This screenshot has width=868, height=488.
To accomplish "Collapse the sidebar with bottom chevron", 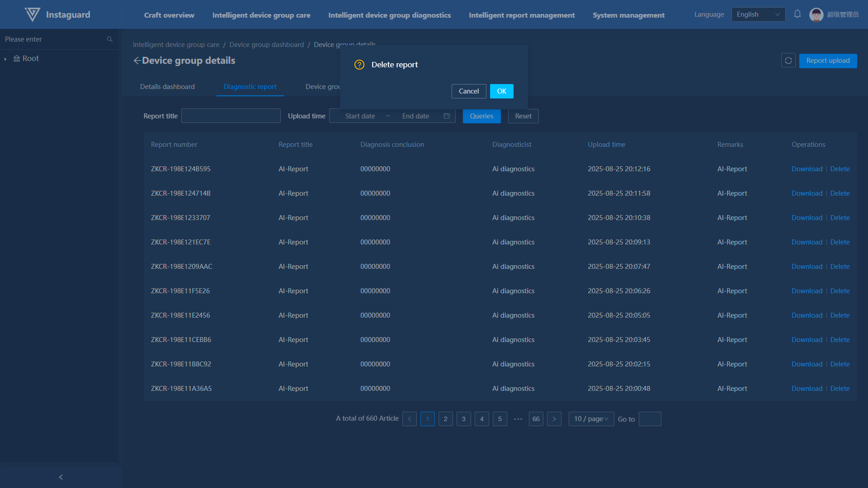I will tap(61, 477).
